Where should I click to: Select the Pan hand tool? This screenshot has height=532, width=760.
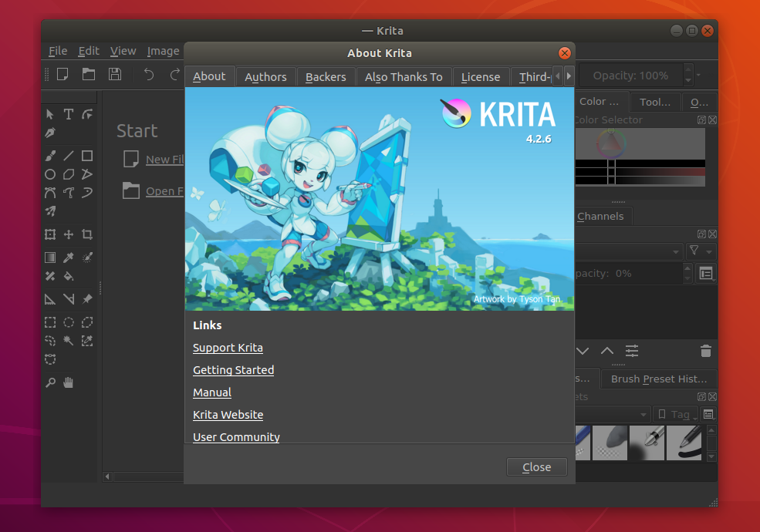(x=69, y=382)
